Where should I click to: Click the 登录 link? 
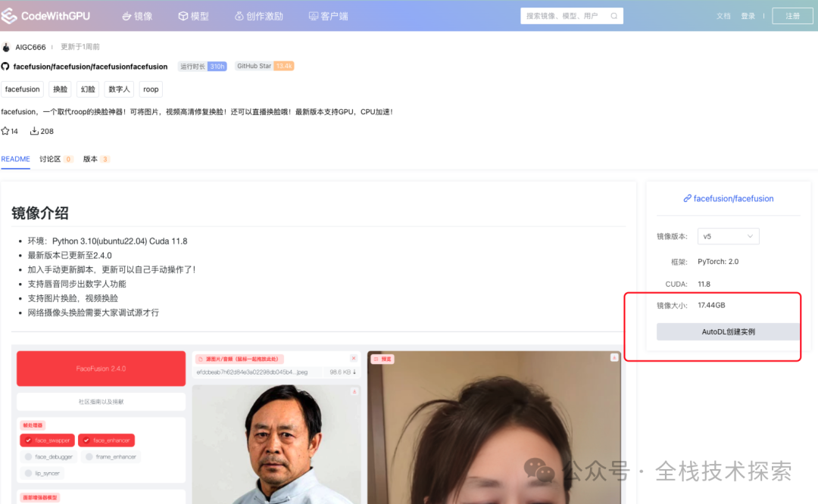tap(748, 16)
